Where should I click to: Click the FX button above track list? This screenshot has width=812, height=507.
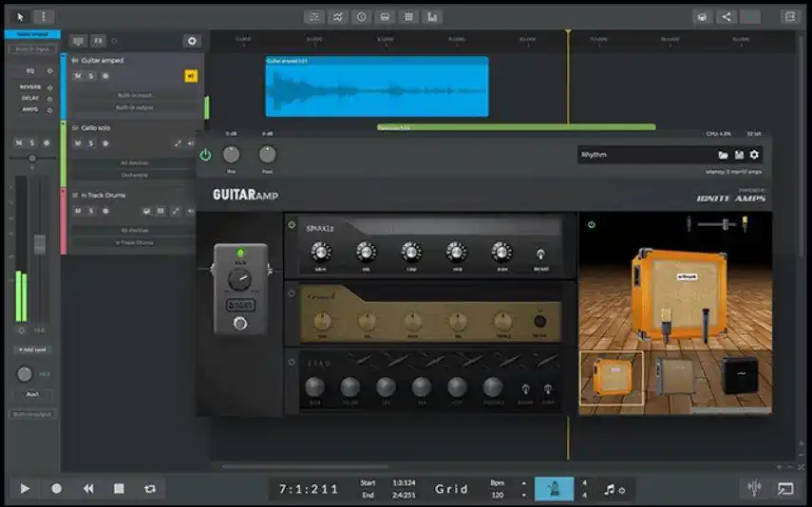(98, 41)
